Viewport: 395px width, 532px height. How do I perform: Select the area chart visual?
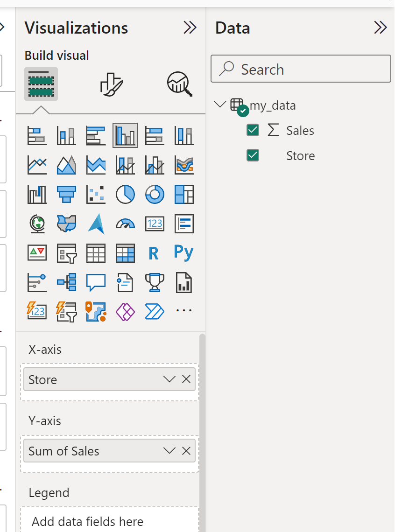point(66,165)
